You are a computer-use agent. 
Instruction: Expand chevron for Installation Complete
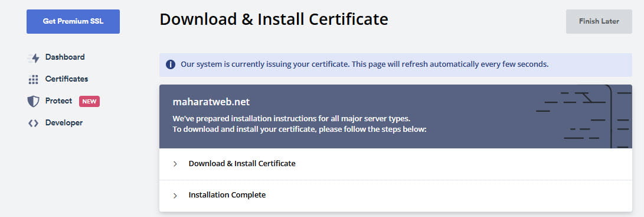[x=175, y=196]
